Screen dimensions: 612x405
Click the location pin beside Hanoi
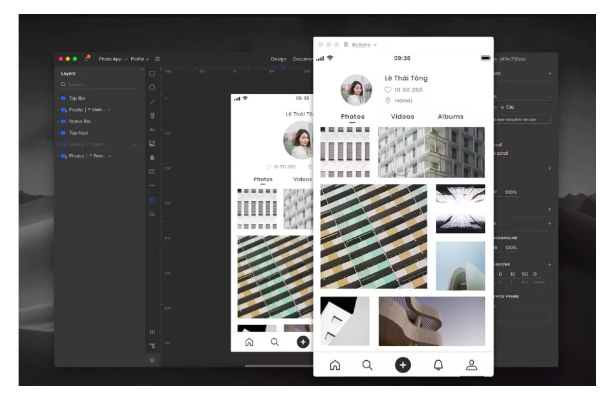coord(388,100)
